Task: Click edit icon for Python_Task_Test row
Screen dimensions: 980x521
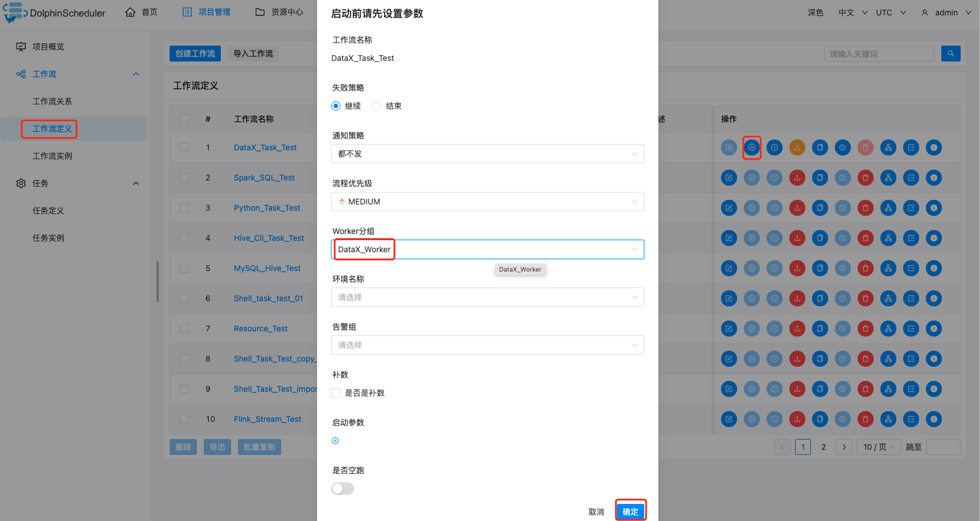Action: [x=729, y=208]
